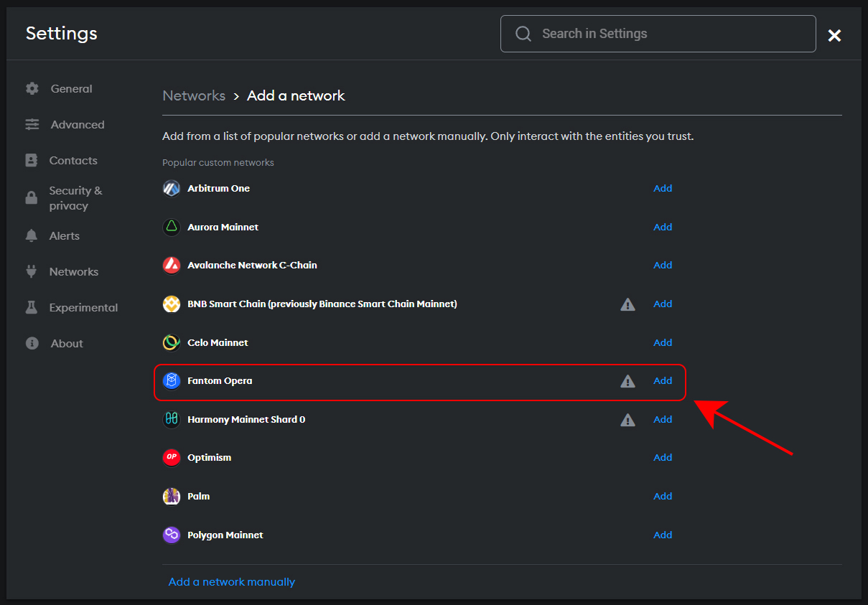
Task: Click the 'Aurora Mainnet' network name
Action: click(223, 227)
